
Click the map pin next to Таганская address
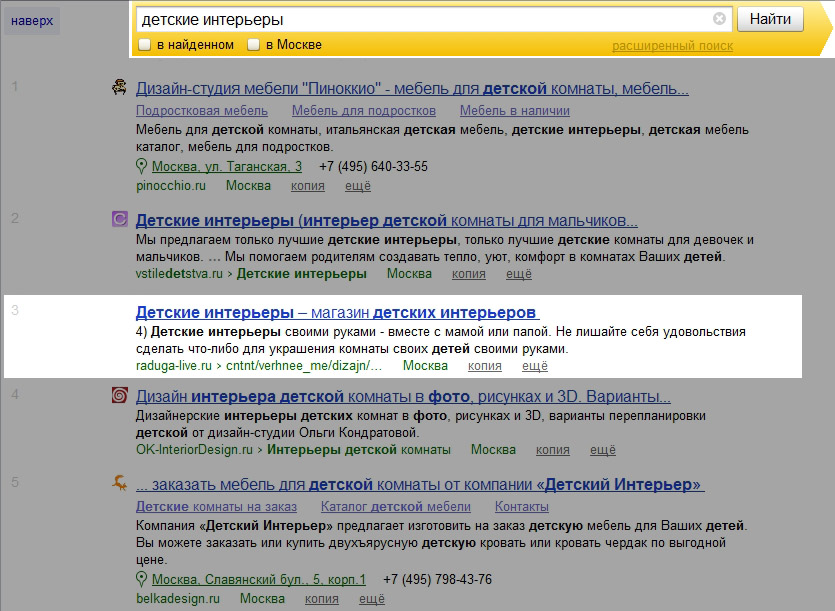[x=141, y=166]
